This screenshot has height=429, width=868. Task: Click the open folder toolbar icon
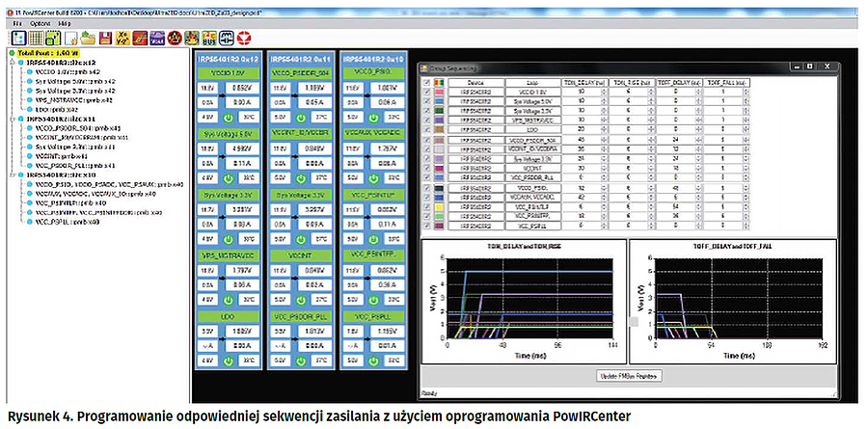(88, 38)
